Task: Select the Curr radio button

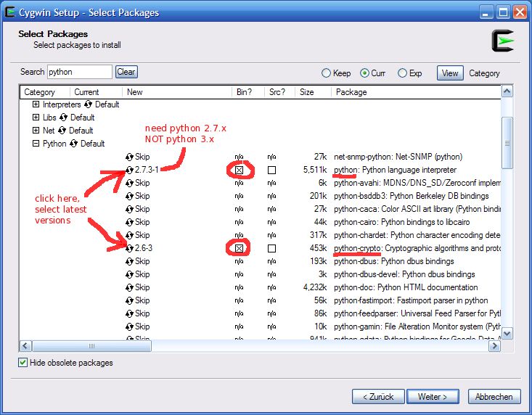Action: point(365,73)
